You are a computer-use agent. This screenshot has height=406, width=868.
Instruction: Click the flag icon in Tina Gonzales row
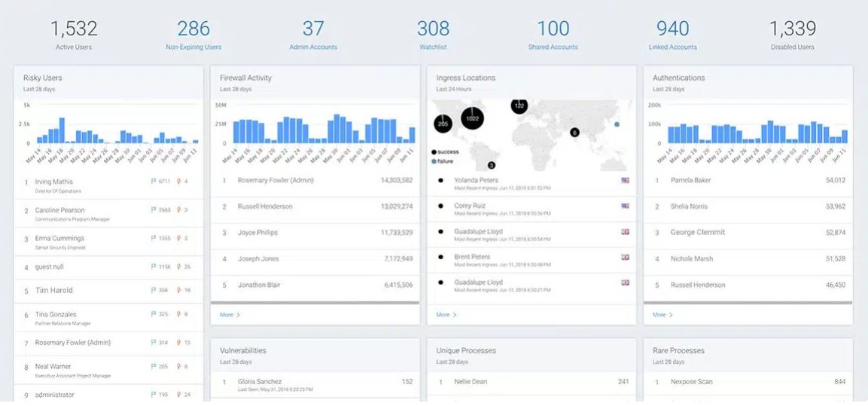[154, 314]
